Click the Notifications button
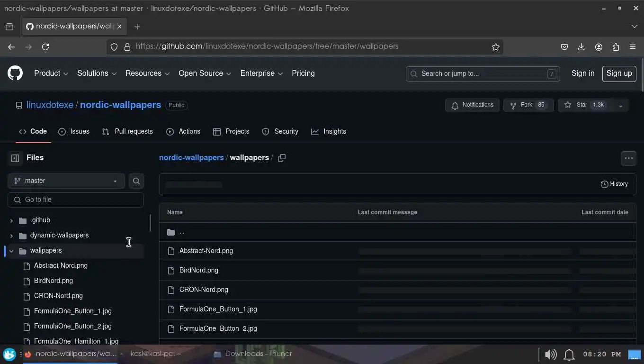Viewport: 644px width, 364px height. click(x=472, y=105)
